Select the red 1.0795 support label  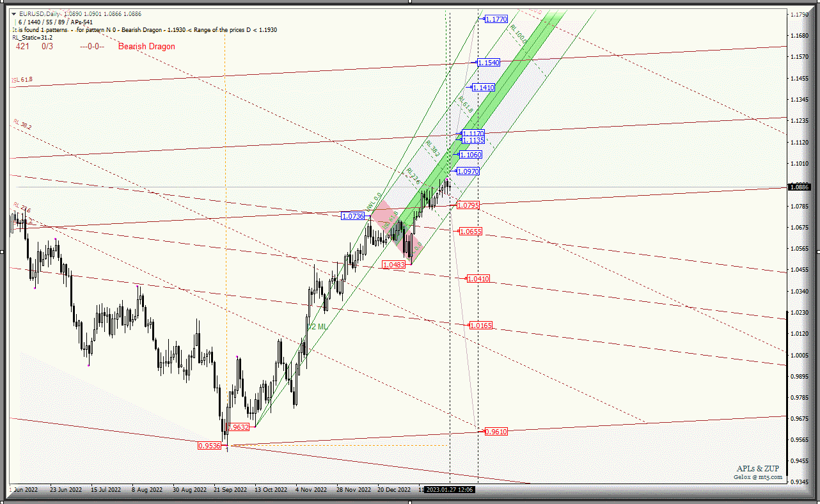coord(468,205)
